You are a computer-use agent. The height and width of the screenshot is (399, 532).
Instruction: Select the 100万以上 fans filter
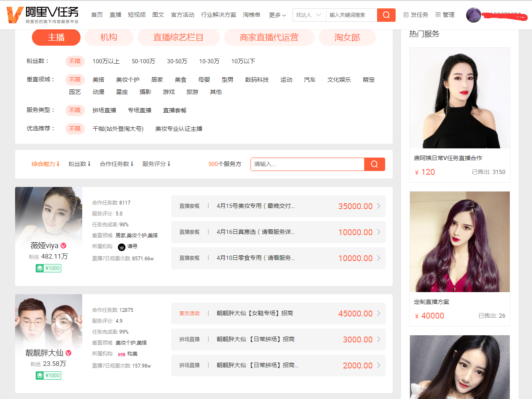tap(106, 62)
